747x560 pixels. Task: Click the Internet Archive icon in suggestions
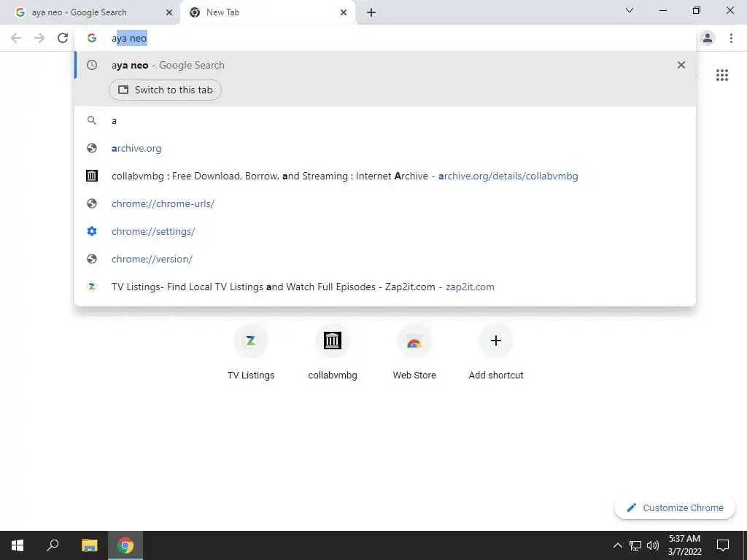tap(92, 176)
